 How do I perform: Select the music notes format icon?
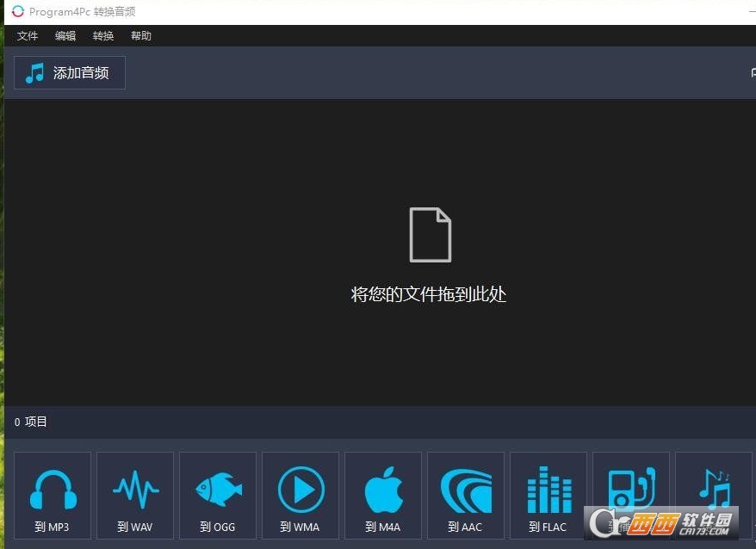point(715,489)
